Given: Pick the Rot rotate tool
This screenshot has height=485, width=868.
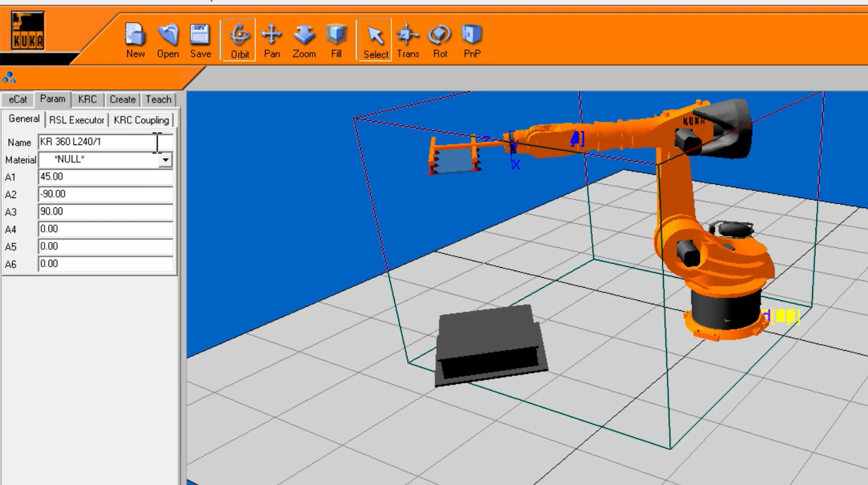Looking at the screenshot, I should (440, 40).
